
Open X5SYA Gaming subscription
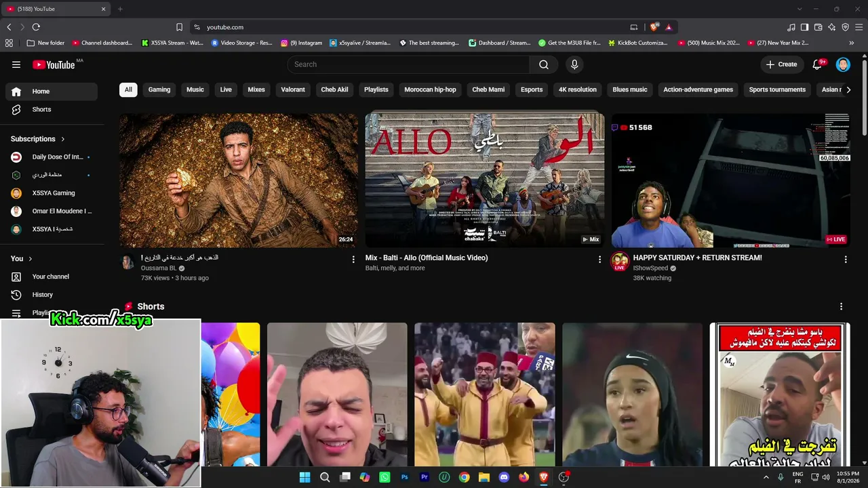tap(52, 193)
